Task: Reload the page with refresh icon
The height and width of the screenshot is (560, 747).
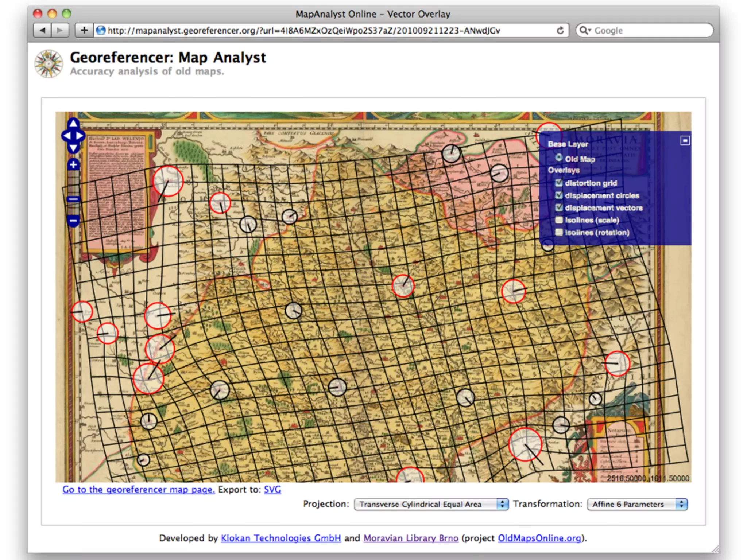Action: tap(560, 31)
